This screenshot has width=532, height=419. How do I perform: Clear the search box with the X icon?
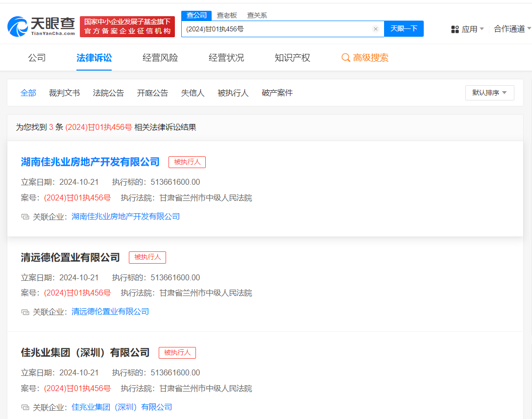click(376, 29)
